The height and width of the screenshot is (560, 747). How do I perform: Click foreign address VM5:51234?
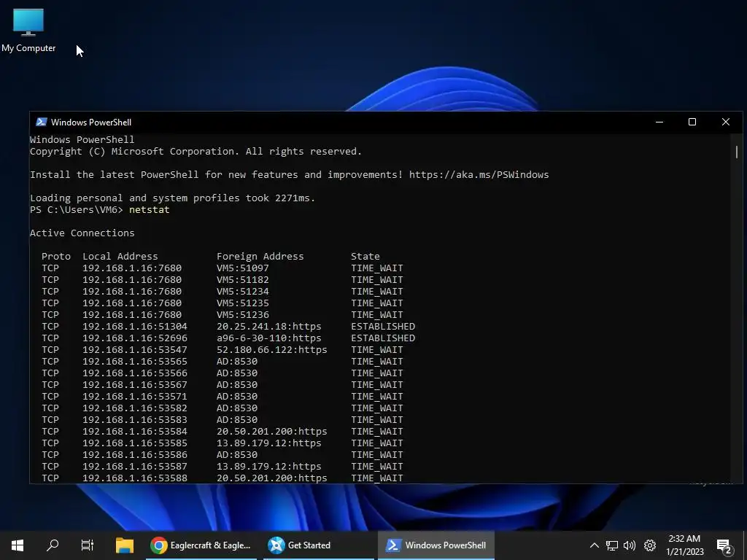pyautogui.click(x=242, y=292)
